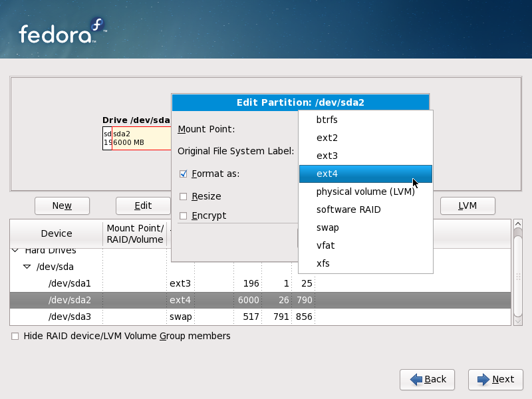Select software RAID option

point(348,209)
